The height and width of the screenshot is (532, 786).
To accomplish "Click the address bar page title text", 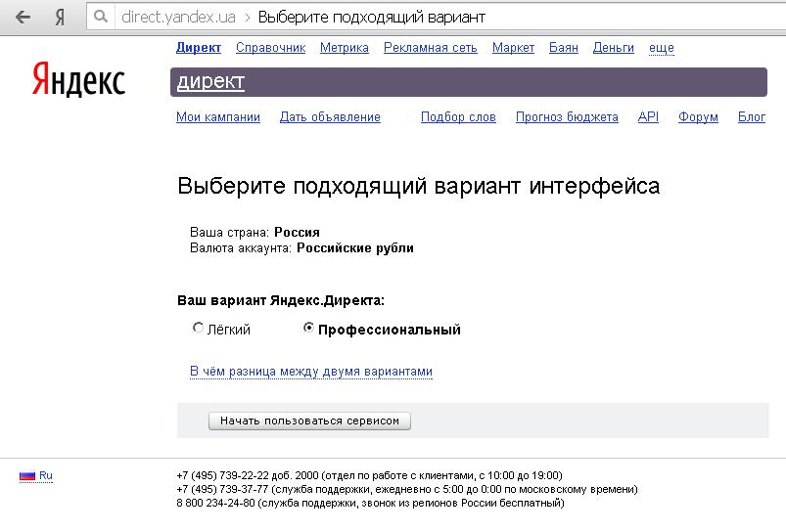I will click(371, 18).
